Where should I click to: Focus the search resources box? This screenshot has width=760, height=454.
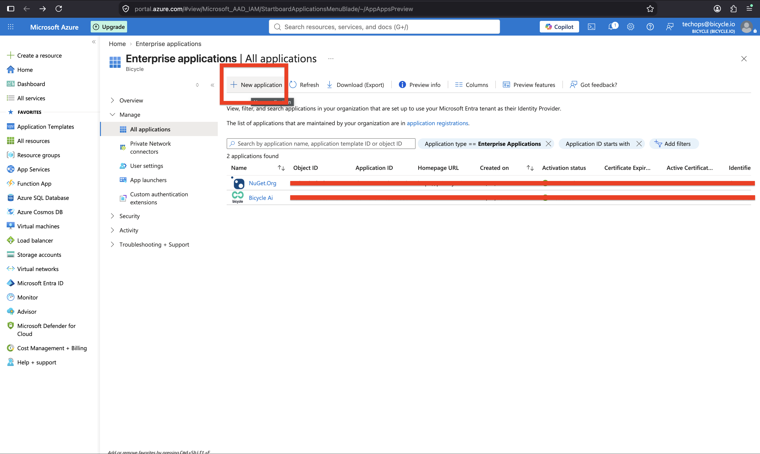tap(384, 27)
